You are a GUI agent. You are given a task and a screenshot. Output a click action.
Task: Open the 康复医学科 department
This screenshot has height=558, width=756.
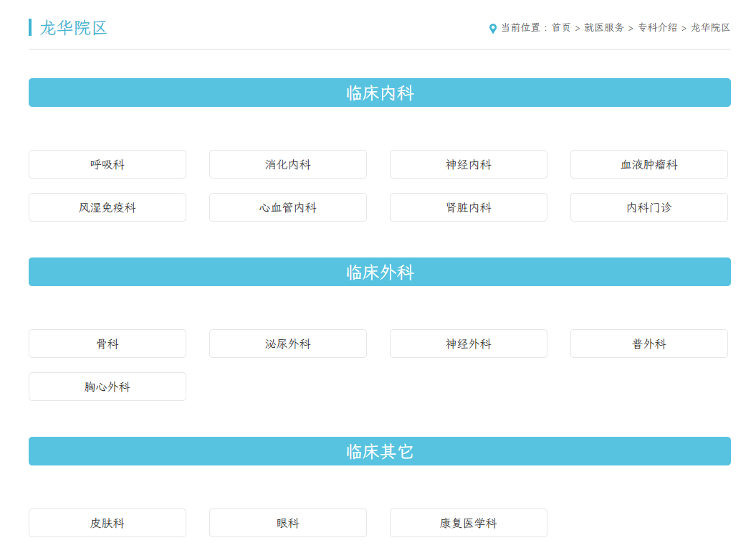pos(469,523)
